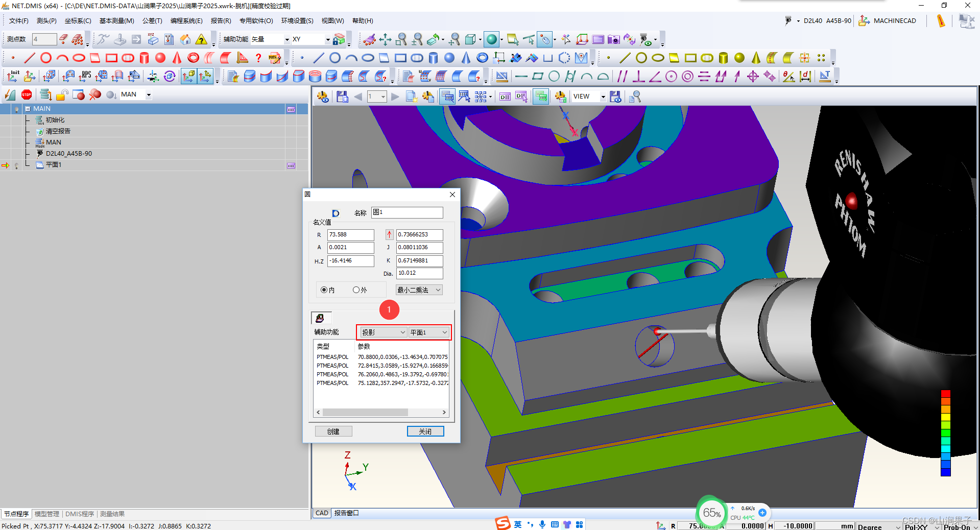980x530 pixels.
Task: Click the 名称 name input field
Action: pos(407,212)
